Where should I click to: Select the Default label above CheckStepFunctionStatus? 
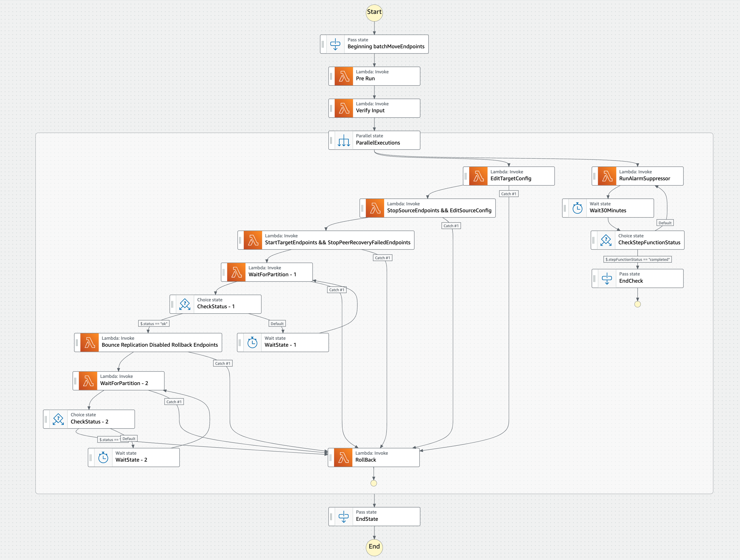[665, 223]
